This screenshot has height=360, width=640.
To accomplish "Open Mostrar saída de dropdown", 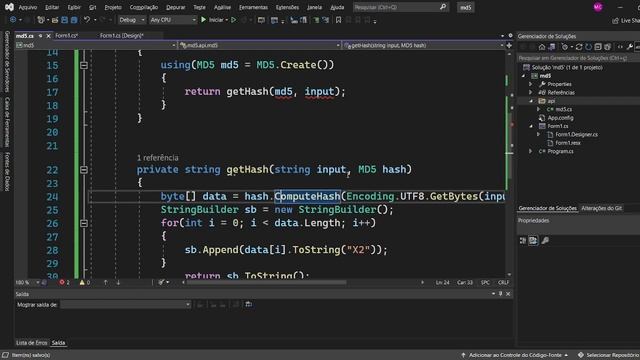I will (126, 304).
